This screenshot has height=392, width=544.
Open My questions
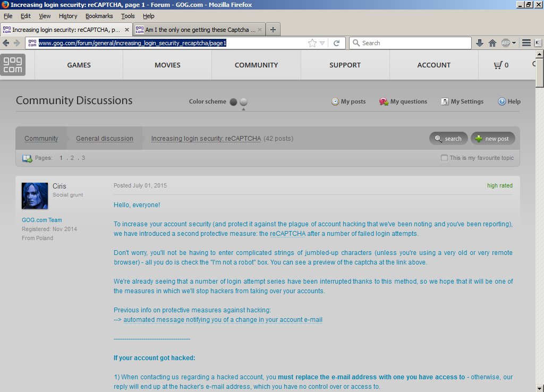click(403, 101)
